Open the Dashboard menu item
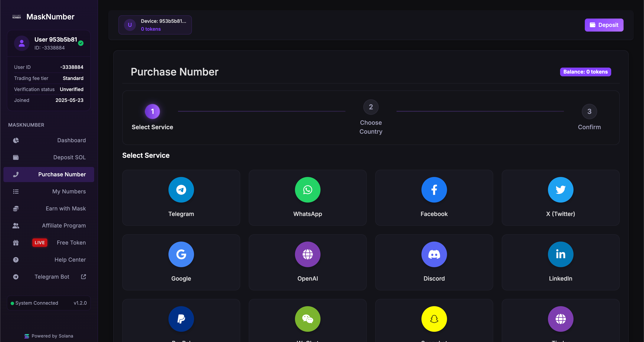This screenshot has height=342, width=644. tap(49, 140)
